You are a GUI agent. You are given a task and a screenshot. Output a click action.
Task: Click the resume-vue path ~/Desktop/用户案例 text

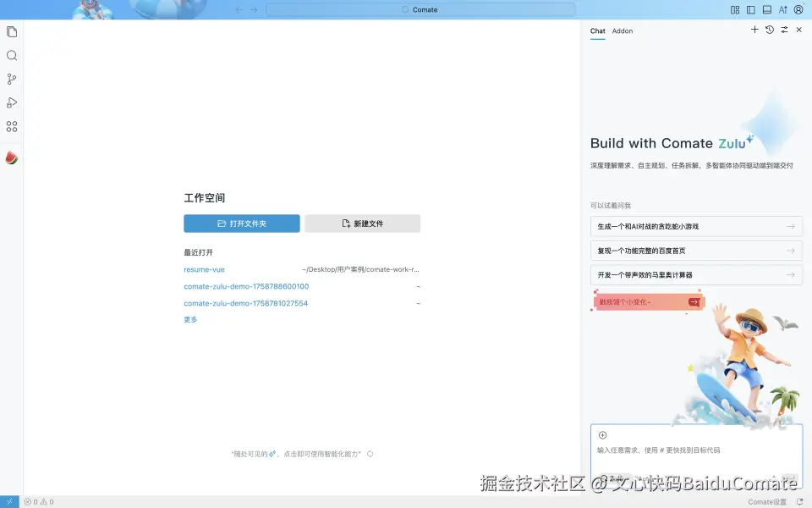click(x=360, y=269)
